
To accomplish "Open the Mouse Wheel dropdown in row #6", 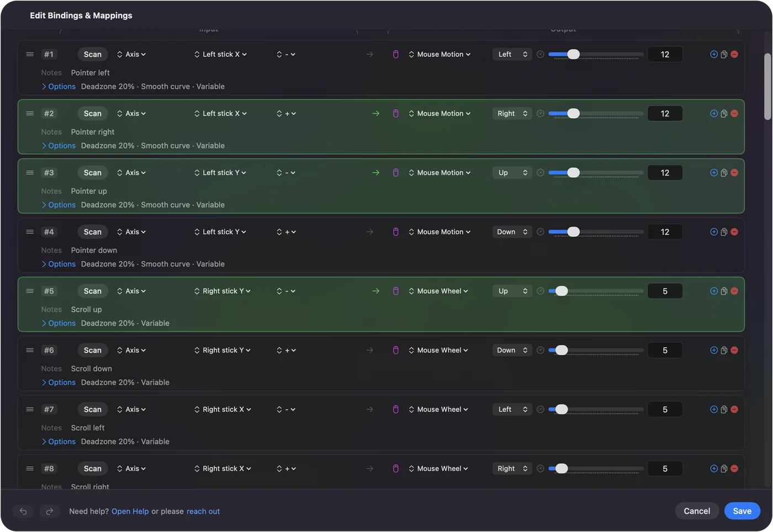I will pyautogui.click(x=439, y=350).
